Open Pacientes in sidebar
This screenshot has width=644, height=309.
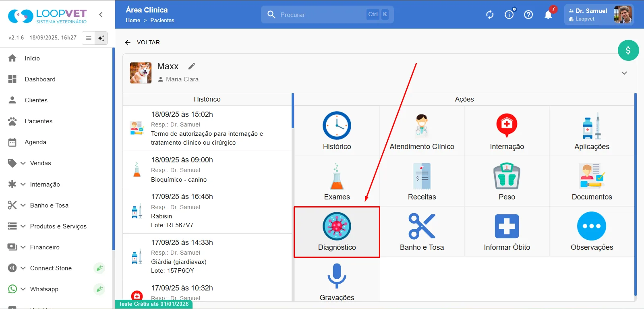[56, 121]
